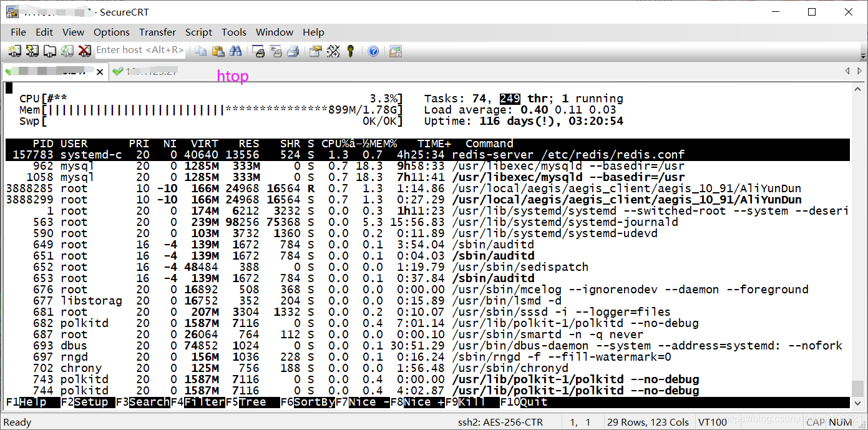Open the Window menu

[x=275, y=32]
